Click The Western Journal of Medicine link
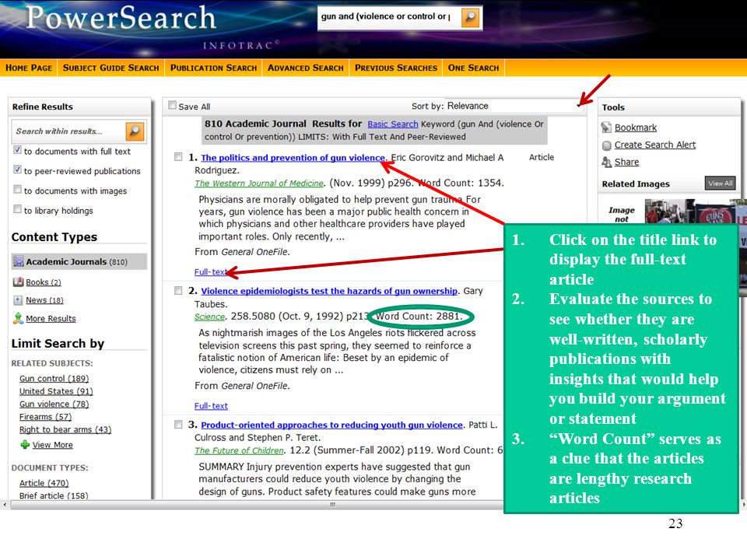This screenshot has height=560, width=747. (259, 184)
